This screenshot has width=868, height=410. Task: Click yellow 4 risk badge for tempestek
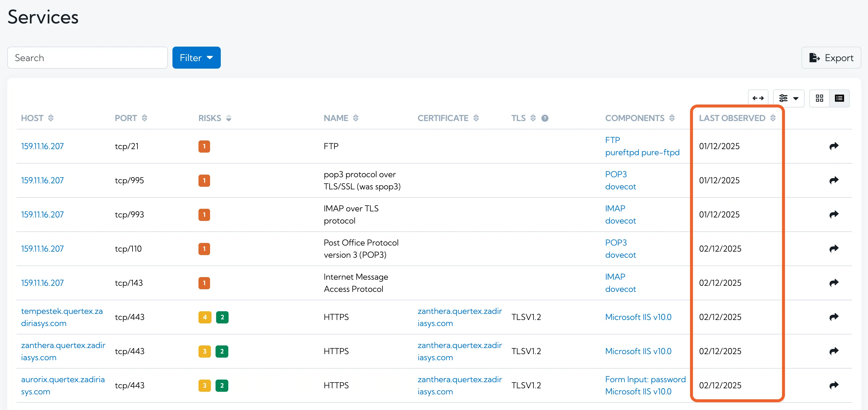pyautogui.click(x=205, y=317)
